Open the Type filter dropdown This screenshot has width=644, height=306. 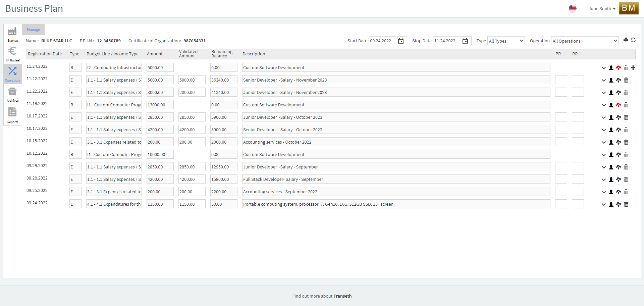506,41
